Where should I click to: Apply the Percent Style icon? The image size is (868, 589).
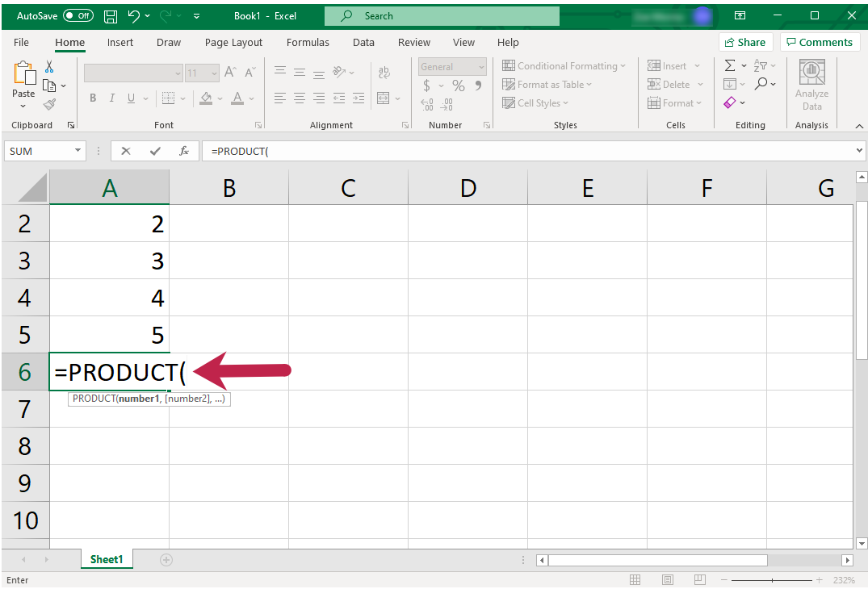tap(458, 85)
